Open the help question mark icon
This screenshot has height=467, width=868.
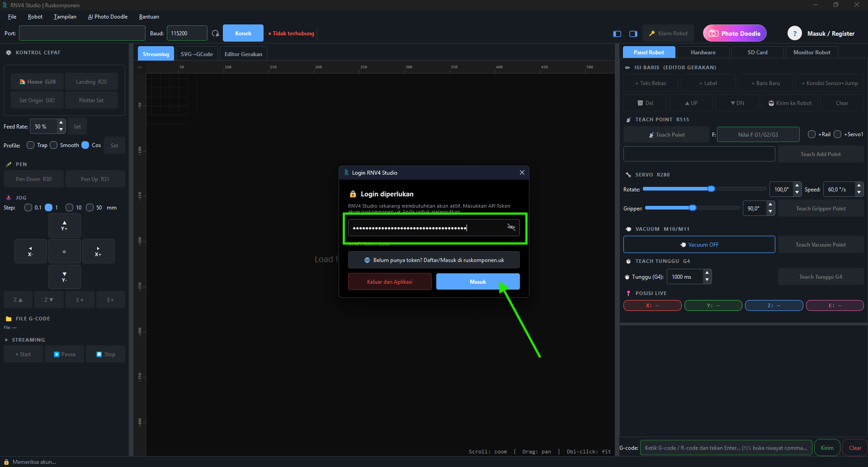[794, 33]
